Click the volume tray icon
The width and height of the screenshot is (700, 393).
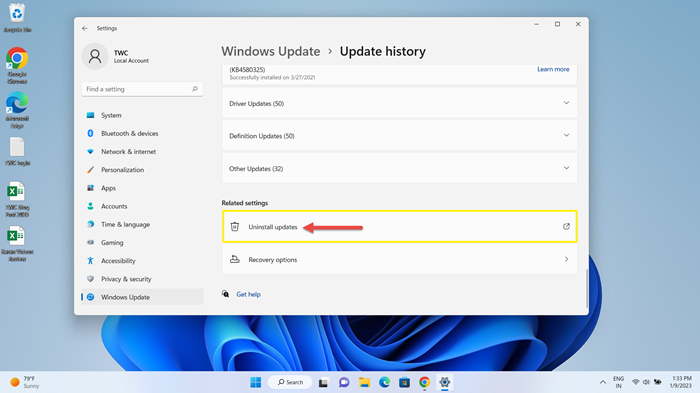point(646,382)
